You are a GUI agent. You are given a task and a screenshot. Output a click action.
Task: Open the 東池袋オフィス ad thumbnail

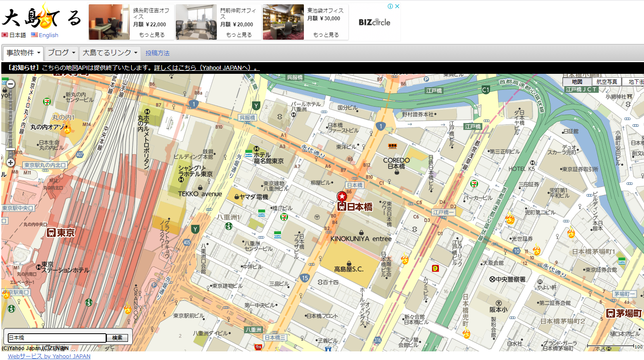pyautogui.click(x=283, y=22)
